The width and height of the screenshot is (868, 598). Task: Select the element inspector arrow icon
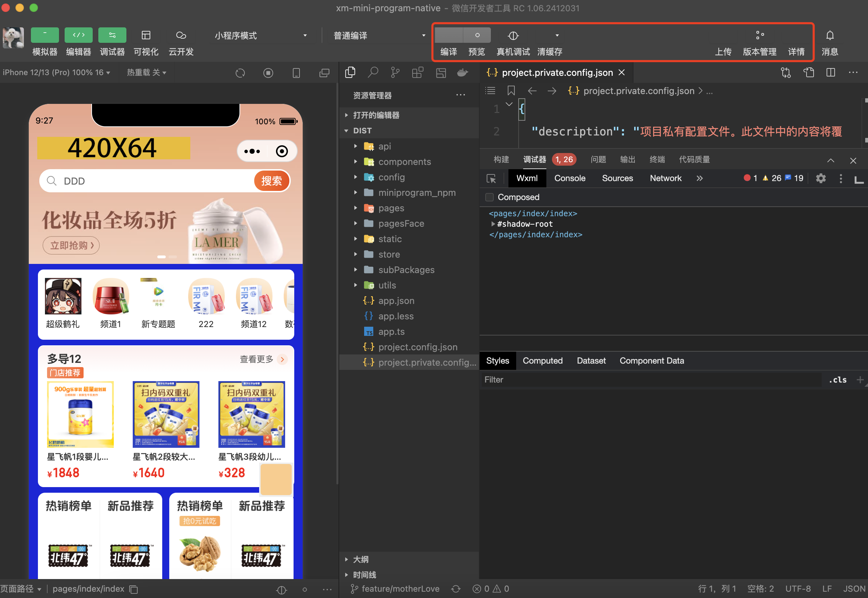(x=491, y=178)
